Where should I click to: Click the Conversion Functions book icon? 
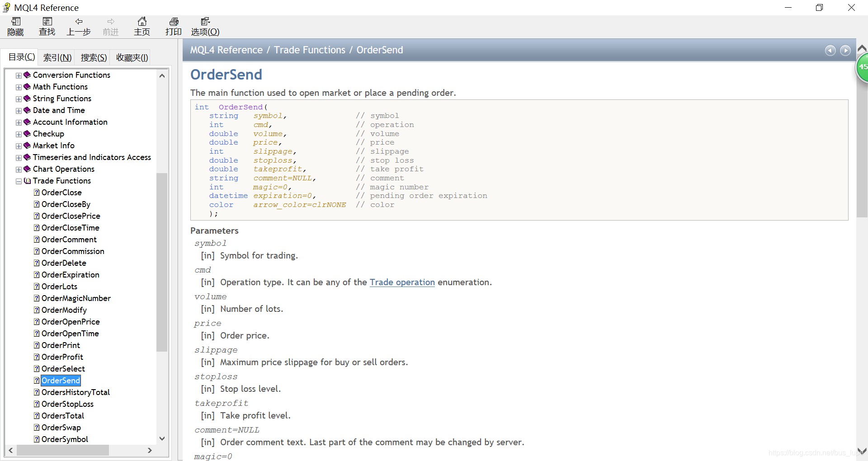coord(27,75)
